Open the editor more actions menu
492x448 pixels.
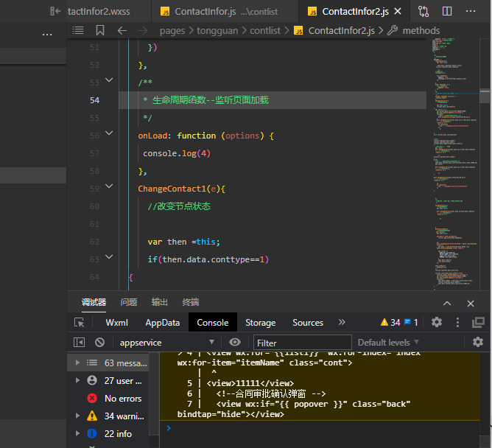(471, 11)
